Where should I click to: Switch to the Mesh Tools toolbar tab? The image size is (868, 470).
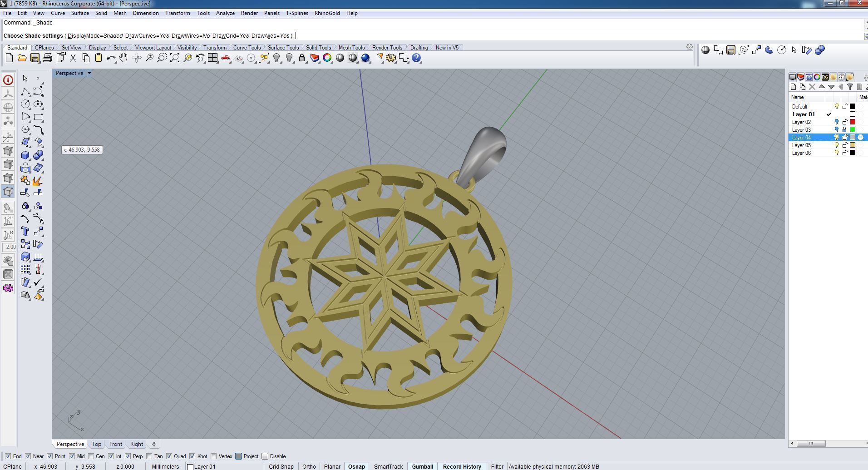(351, 48)
